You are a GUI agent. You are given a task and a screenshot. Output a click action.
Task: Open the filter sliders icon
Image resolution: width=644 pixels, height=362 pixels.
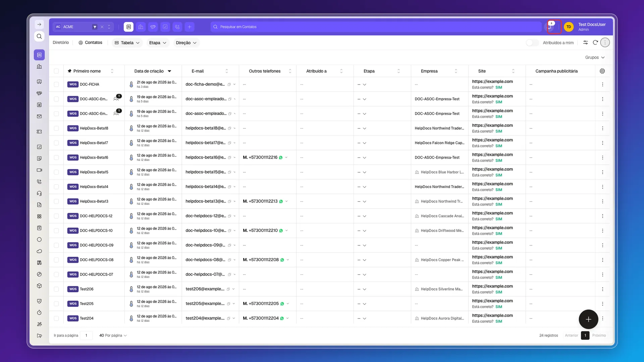(585, 43)
